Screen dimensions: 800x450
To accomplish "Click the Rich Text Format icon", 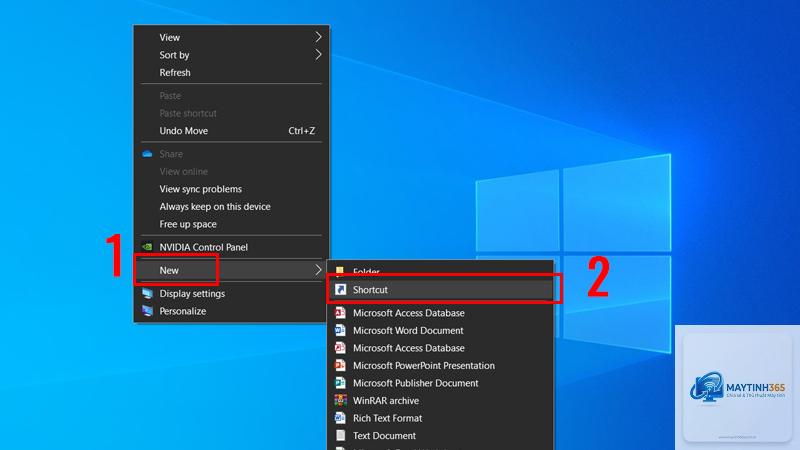I will coord(340,418).
